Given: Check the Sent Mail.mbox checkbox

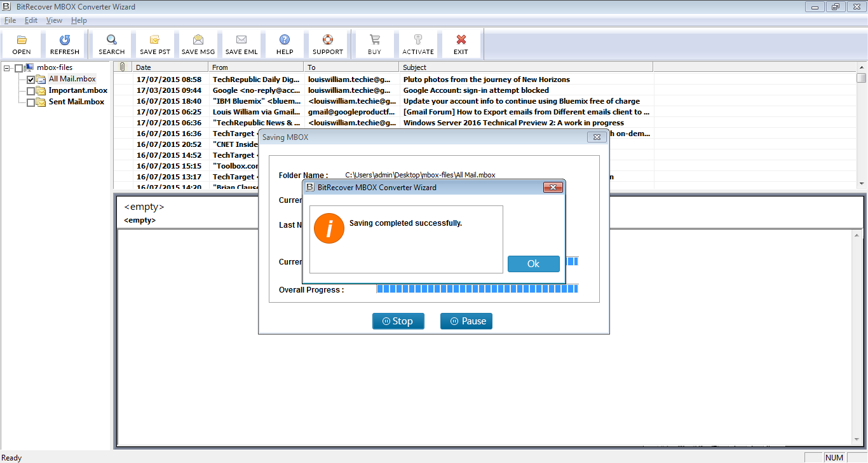Looking at the screenshot, I should coord(31,102).
